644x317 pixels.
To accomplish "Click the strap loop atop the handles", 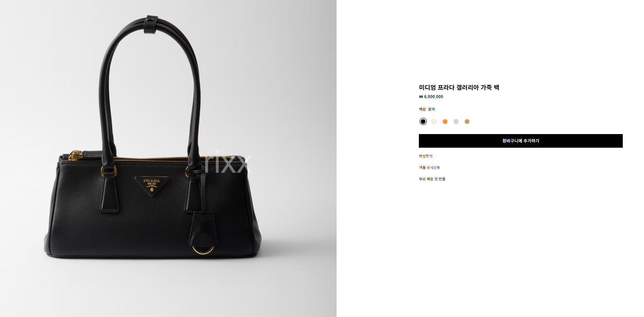I will (x=151, y=23).
